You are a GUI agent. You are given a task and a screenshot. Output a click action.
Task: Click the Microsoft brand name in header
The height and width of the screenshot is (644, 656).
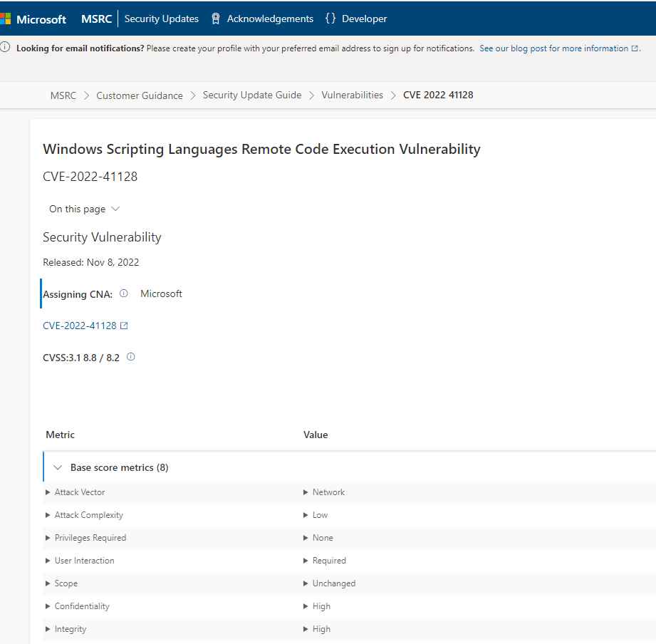41,19
